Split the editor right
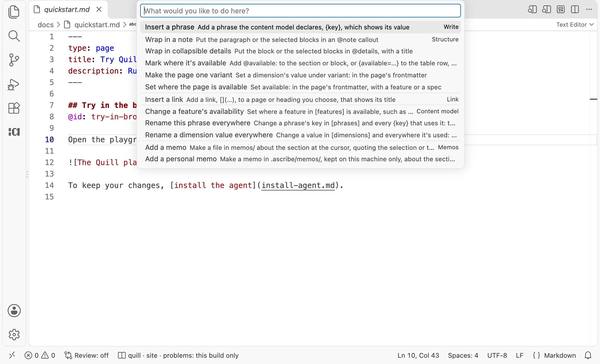 point(575,10)
